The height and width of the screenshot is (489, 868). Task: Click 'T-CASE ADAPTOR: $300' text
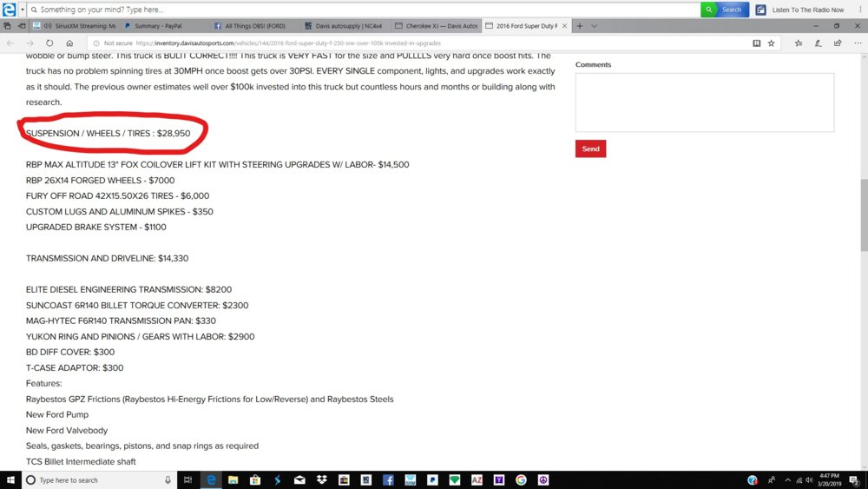click(x=75, y=367)
